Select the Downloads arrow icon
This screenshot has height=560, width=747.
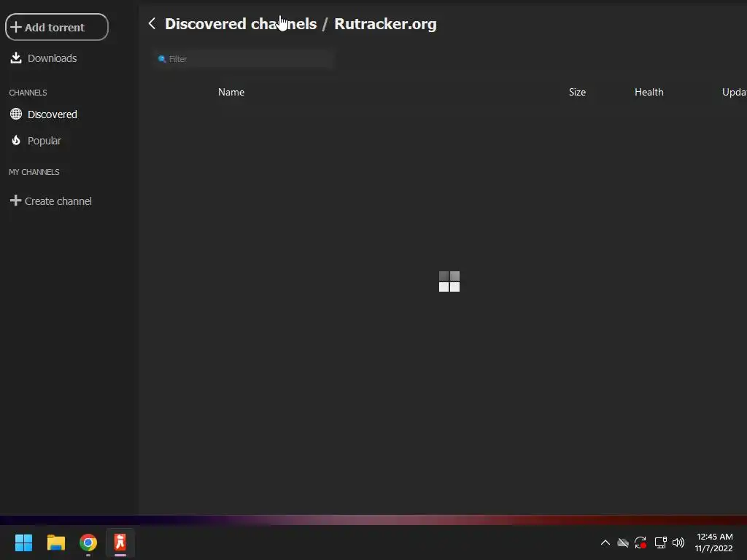pyautogui.click(x=16, y=58)
